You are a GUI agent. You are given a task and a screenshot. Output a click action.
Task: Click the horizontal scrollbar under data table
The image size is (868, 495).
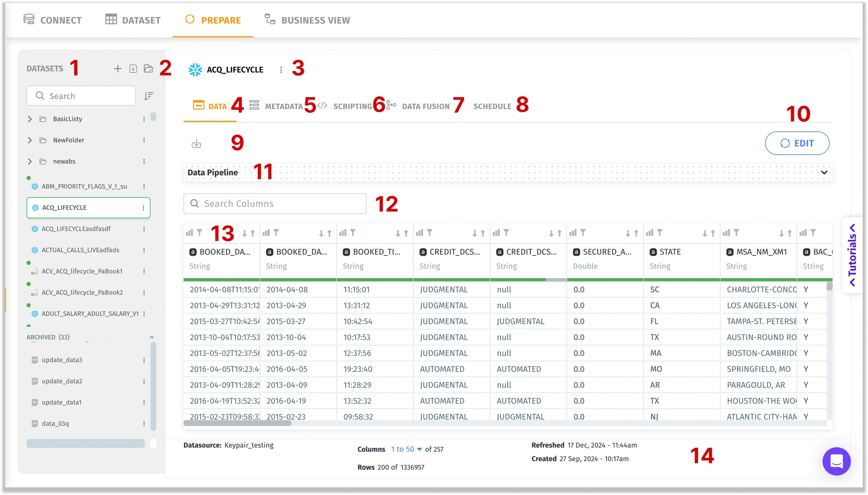(x=238, y=423)
